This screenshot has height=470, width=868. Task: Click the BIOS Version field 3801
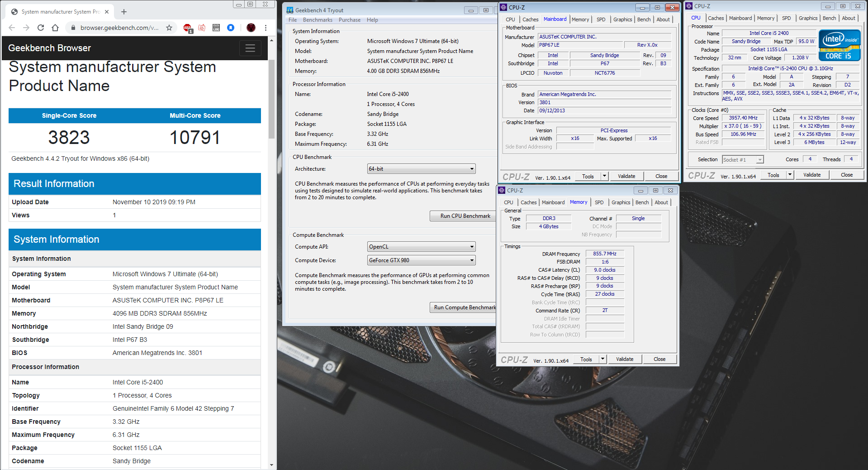pos(604,102)
